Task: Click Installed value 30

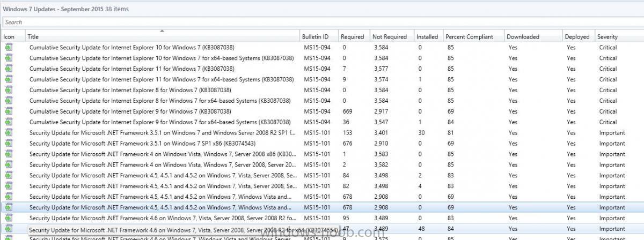Action: pyautogui.click(x=421, y=133)
